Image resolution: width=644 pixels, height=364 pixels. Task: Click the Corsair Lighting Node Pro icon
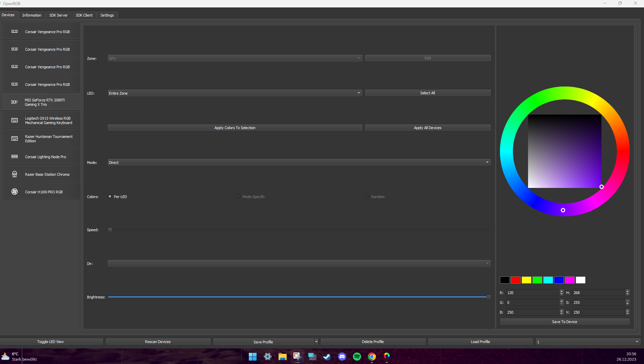tap(15, 156)
